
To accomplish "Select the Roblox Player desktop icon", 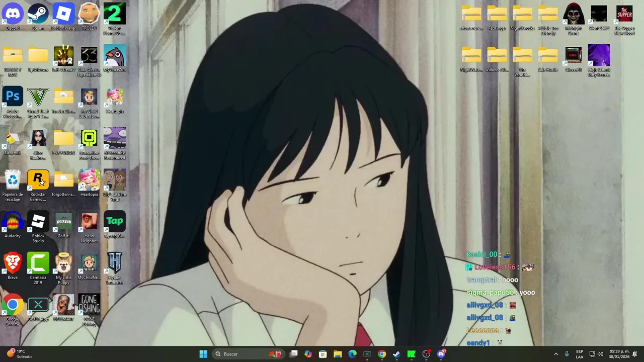I will pos(63,17).
